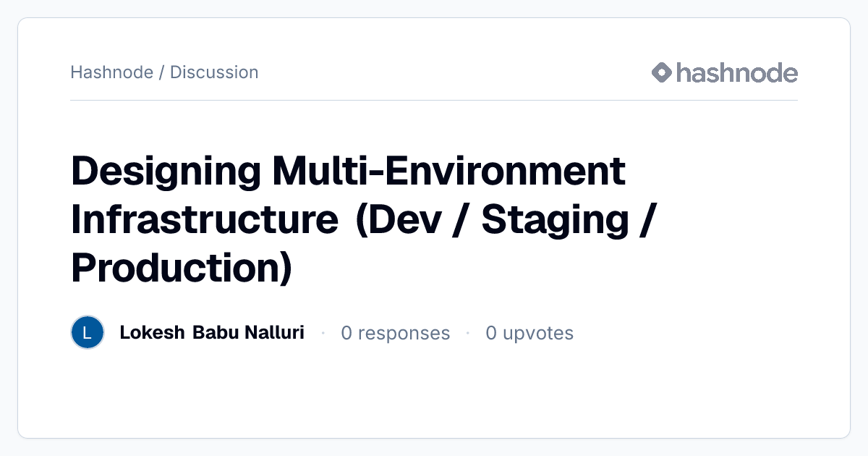Click the dot separator before "0 responses"
The image size is (868, 456).
click(323, 333)
